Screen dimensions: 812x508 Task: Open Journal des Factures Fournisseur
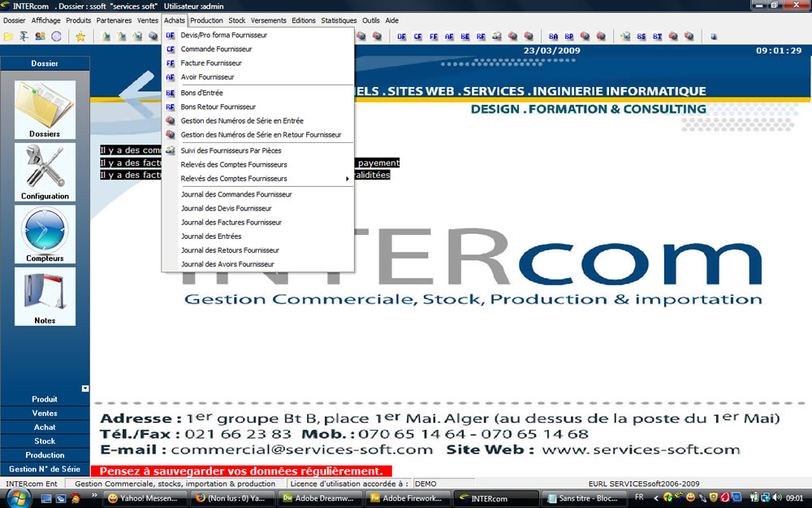click(258, 223)
